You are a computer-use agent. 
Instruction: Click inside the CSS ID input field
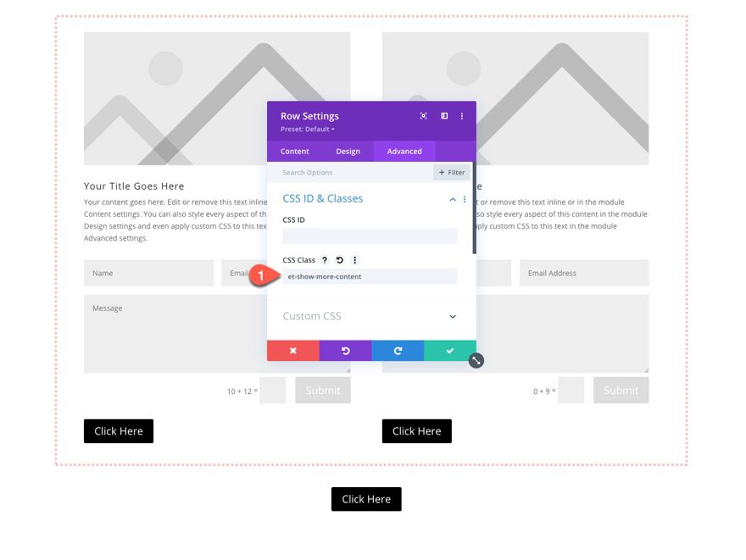click(x=369, y=237)
